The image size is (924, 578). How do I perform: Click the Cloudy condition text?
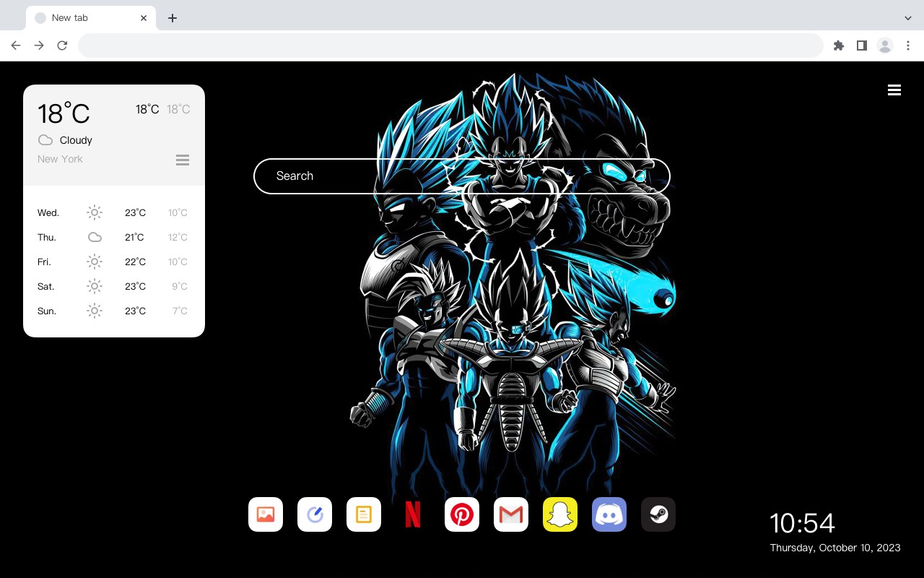coord(76,140)
